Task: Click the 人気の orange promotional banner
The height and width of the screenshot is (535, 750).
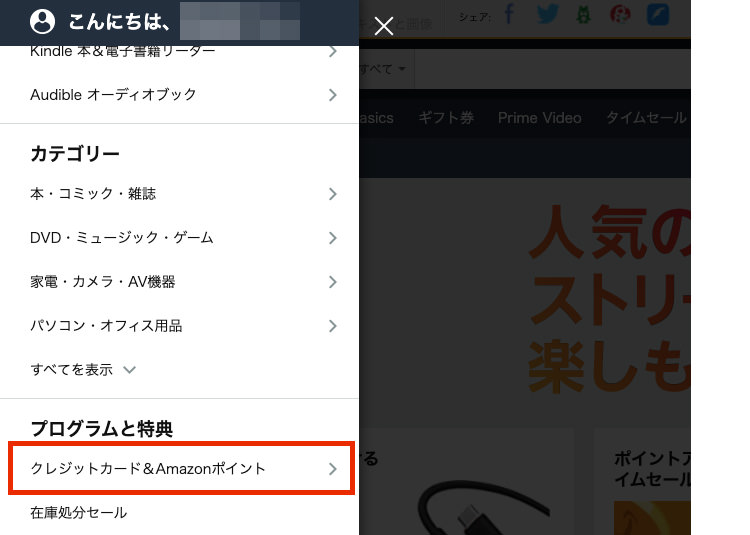Action: coord(610,299)
